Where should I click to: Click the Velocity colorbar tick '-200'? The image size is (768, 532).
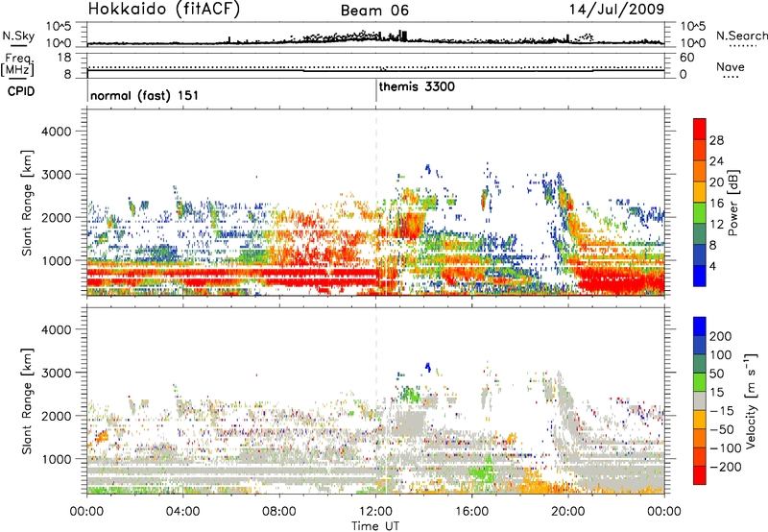pos(726,467)
